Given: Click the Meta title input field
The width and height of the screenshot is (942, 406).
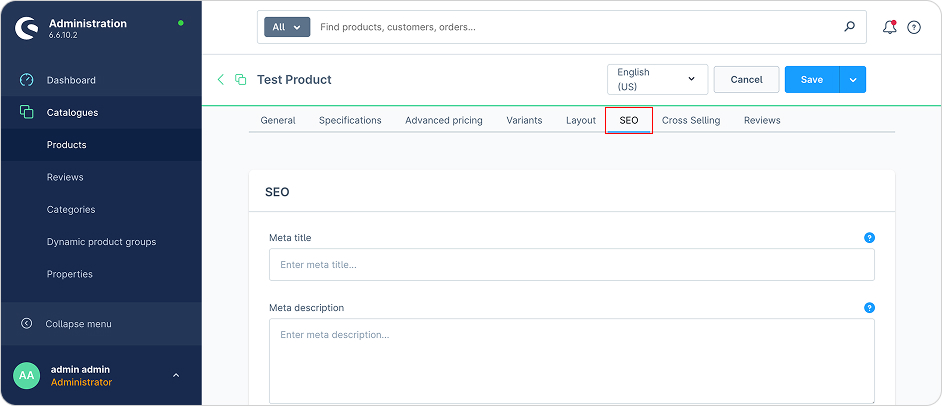Looking at the screenshot, I should coord(571,265).
